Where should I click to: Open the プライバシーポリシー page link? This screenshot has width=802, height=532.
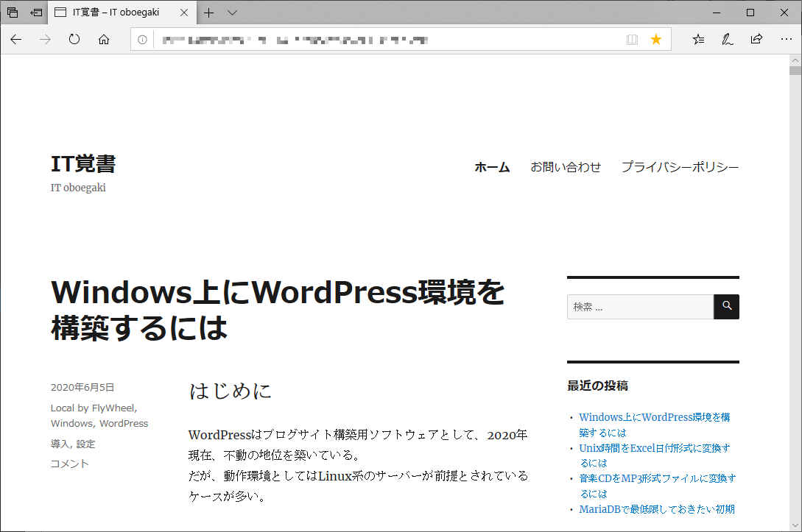tap(680, 167)
